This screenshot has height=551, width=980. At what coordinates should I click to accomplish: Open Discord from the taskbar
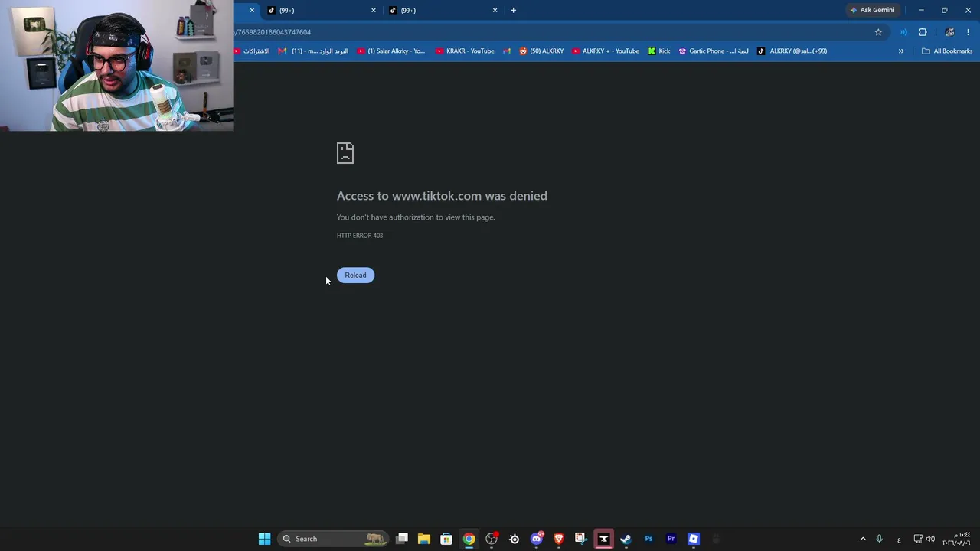point(537,539)
